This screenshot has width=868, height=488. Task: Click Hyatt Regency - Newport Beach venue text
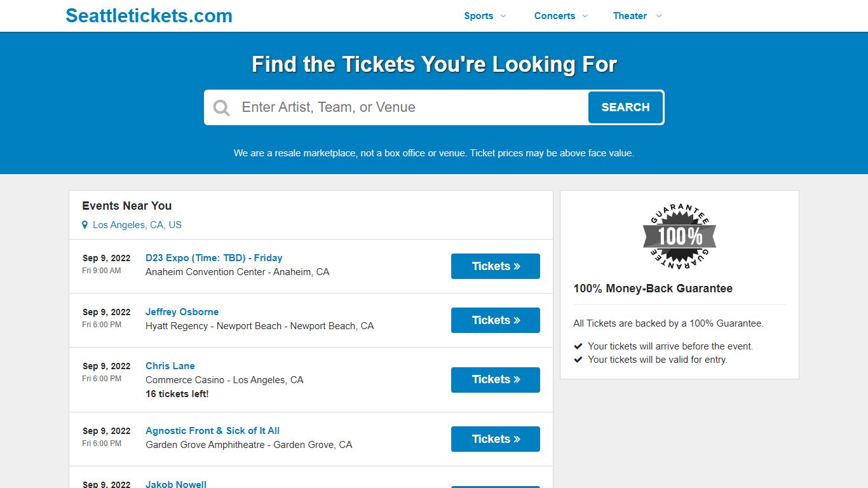point(259,326)
